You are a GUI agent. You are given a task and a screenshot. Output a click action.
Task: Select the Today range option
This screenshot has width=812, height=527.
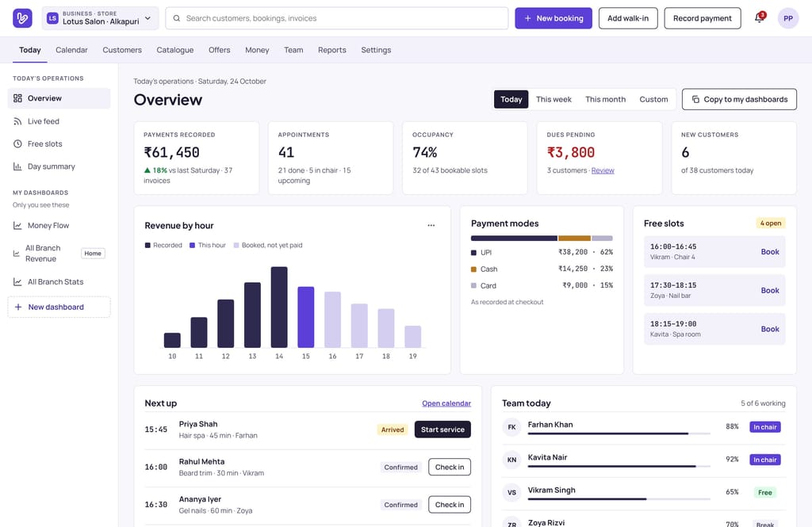(x=511, y=99)
